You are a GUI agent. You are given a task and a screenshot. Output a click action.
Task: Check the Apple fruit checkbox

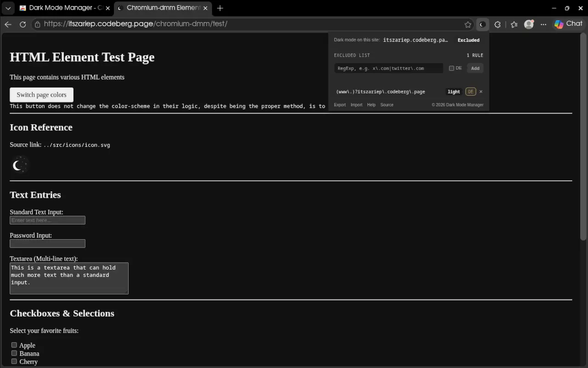point(14,345)
